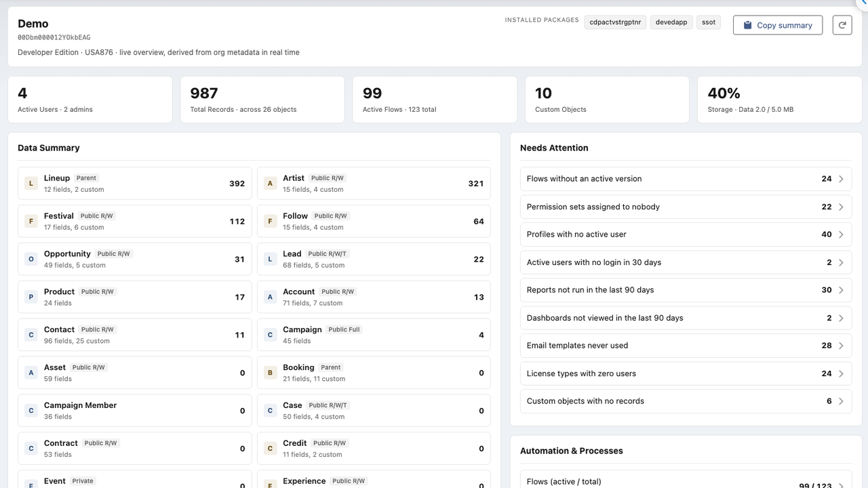
Task: Click the Credit object letter icon
Action: (270, 449)
